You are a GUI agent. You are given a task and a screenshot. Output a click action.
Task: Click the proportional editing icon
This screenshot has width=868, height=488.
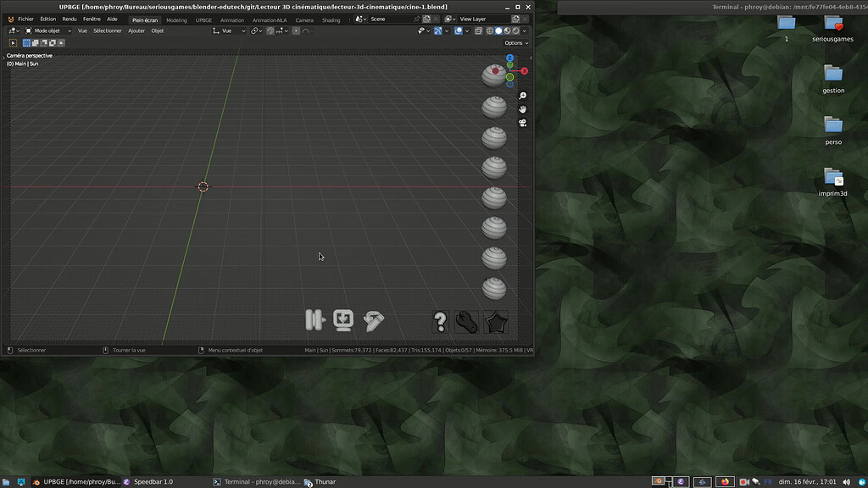(x=297, y=30)
